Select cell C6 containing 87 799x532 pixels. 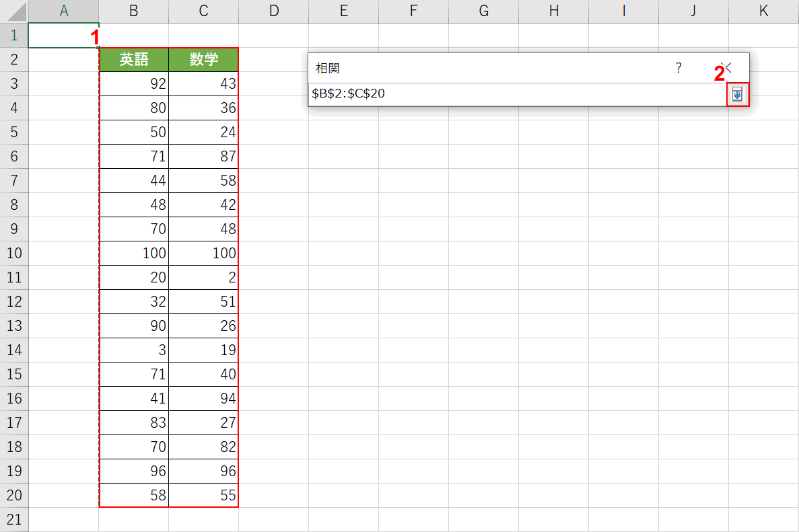pos(203,157)
